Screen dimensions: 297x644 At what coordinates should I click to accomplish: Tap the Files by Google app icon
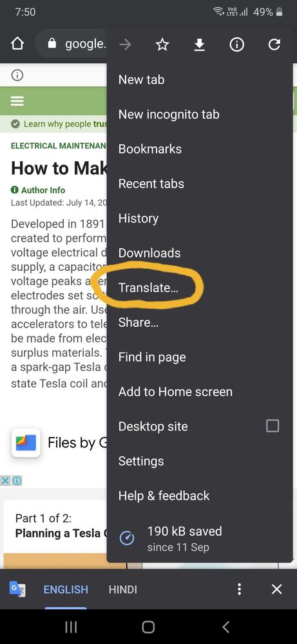pyautogui.click(x=26, y=443)
